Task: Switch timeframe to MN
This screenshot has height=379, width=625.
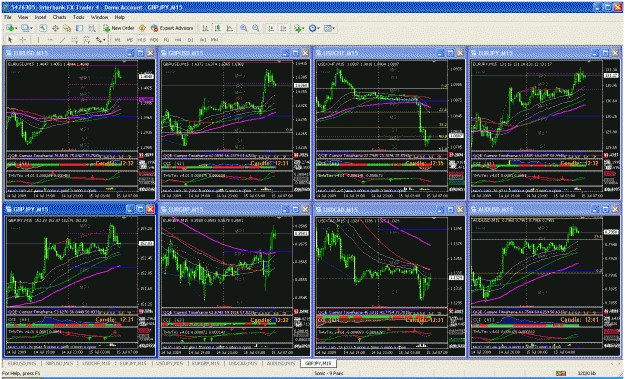Action: (x=214, y=40)
